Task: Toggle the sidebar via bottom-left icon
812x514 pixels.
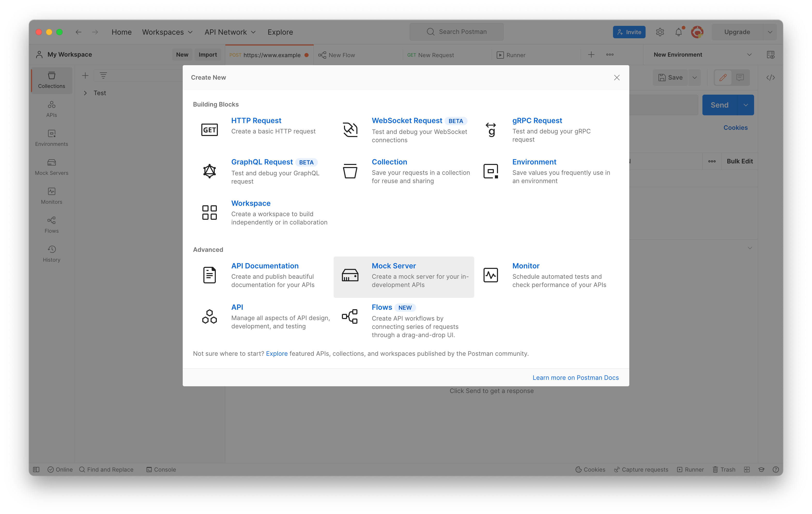Action: pos(36,470)
